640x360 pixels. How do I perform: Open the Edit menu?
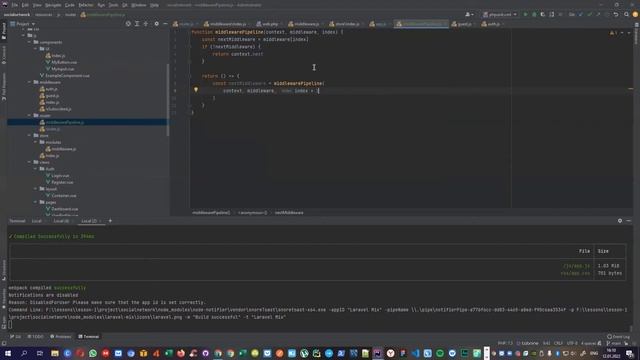coord(25,5)
